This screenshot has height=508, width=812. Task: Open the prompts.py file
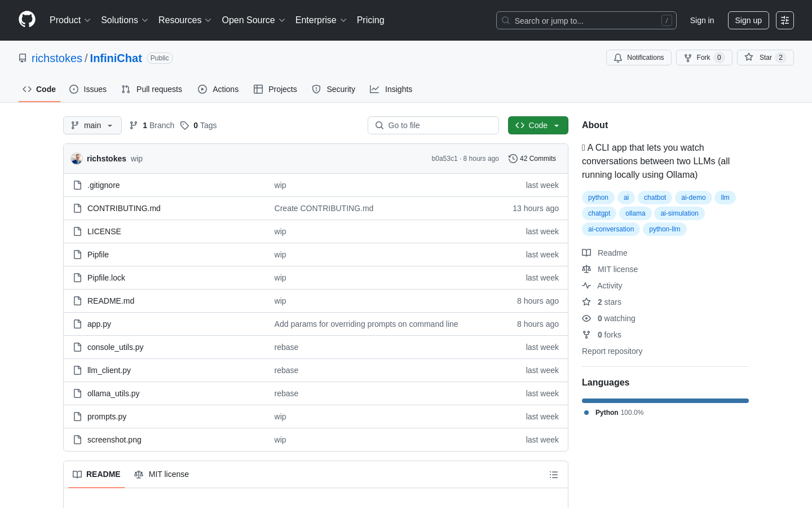[107, 417]
